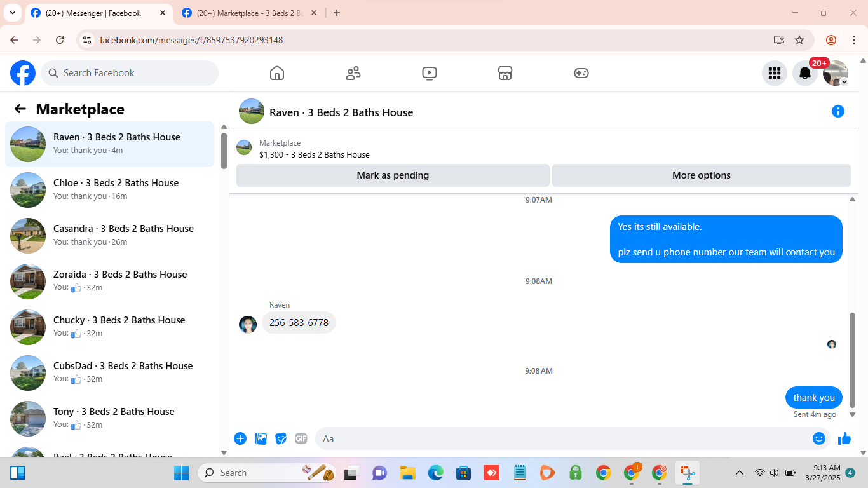Open the Friends icon in top navigation

(x=353, y=73)
